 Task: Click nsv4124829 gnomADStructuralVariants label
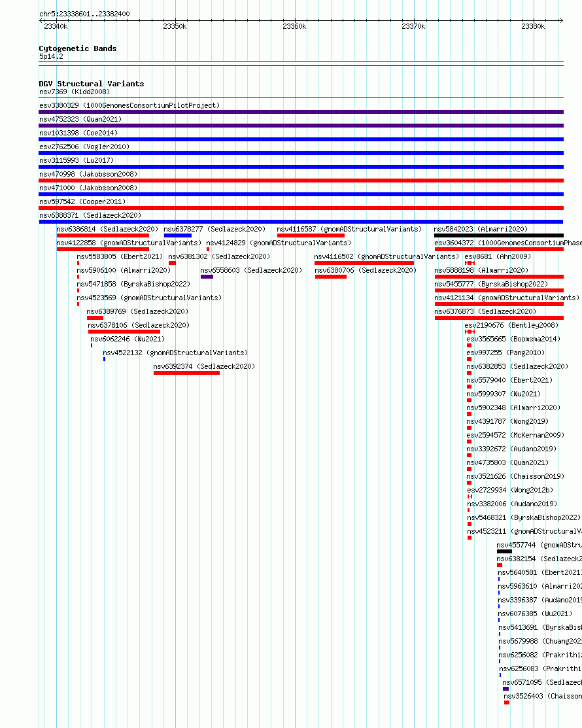(x=279, y=243)
